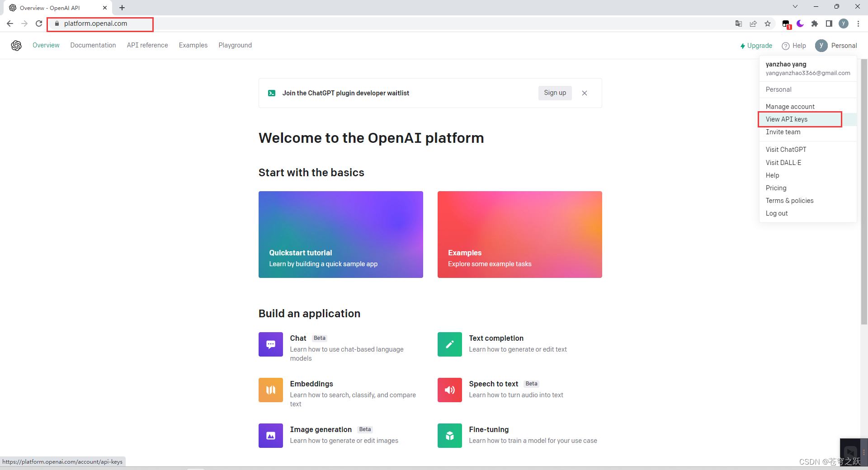Click the lock icon in address bar
Screen dimensions: 868x470
57,23
